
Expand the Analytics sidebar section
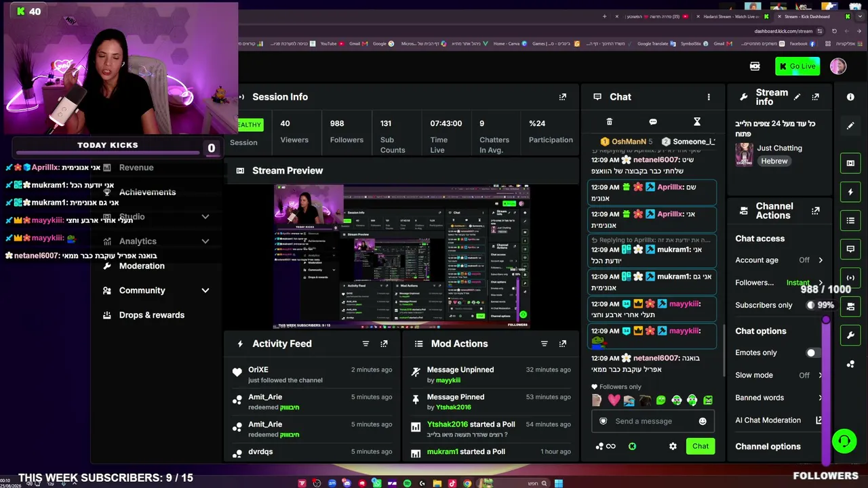tap(205, 241)
